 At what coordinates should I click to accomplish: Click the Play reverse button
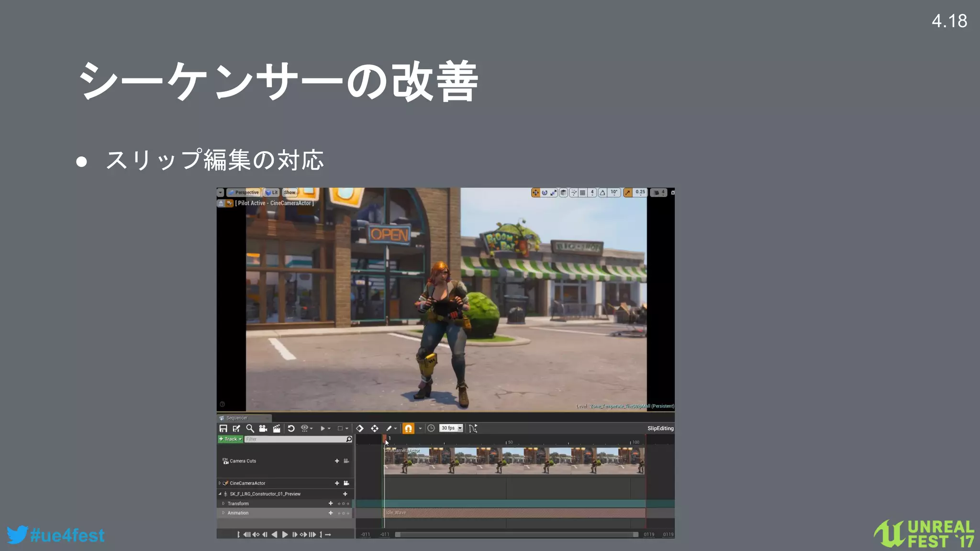point(275,535)
